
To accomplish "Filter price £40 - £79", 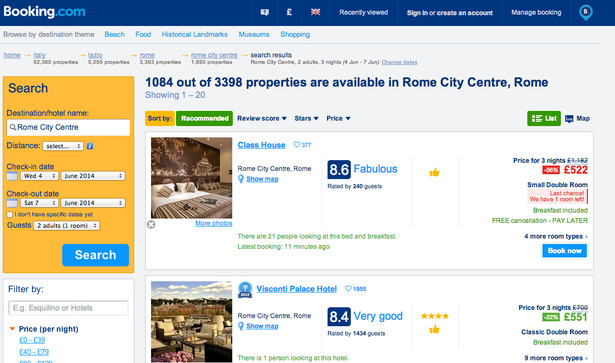I will pyautogui.click(x=34, y=352).
